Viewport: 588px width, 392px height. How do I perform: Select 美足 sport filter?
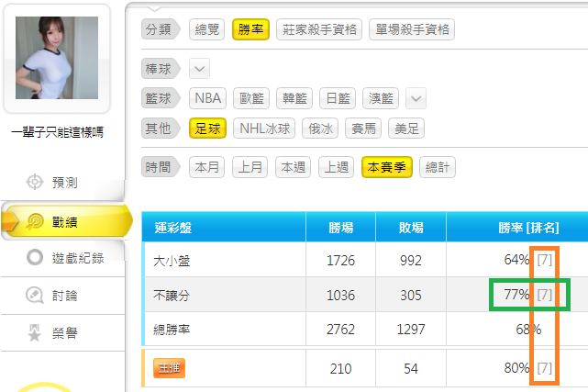point(406,129)
